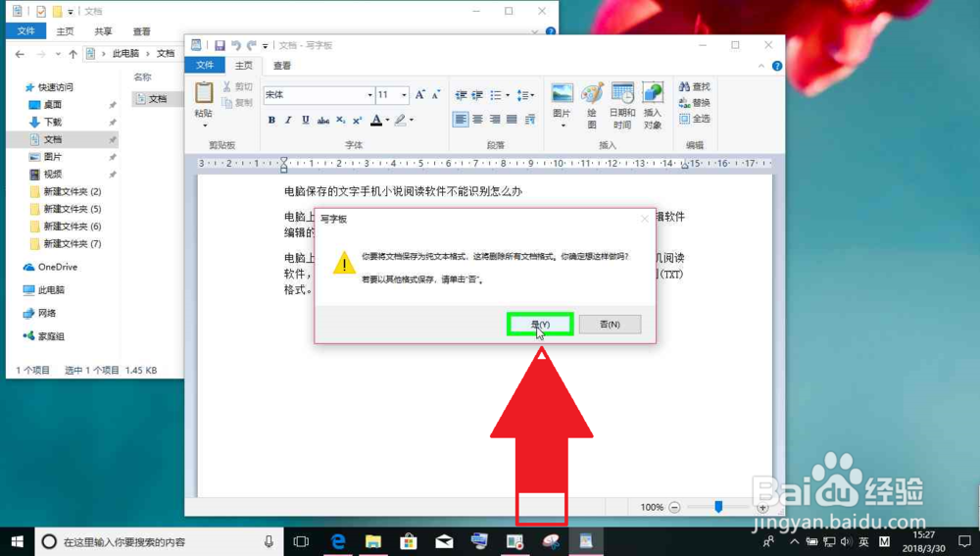Click the Explorer Back arrow
980x556 pixels.
click(20, 54)
